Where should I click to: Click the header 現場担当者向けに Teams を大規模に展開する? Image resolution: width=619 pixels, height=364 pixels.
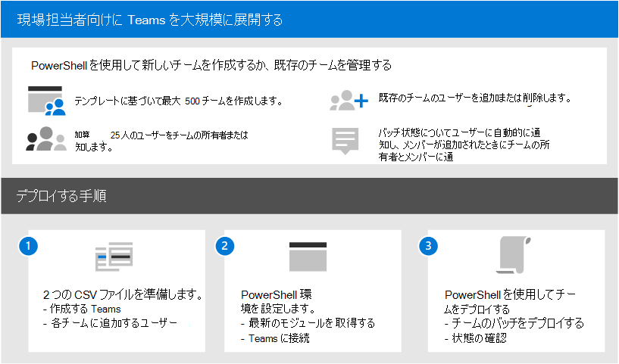(x=150, y=20)
